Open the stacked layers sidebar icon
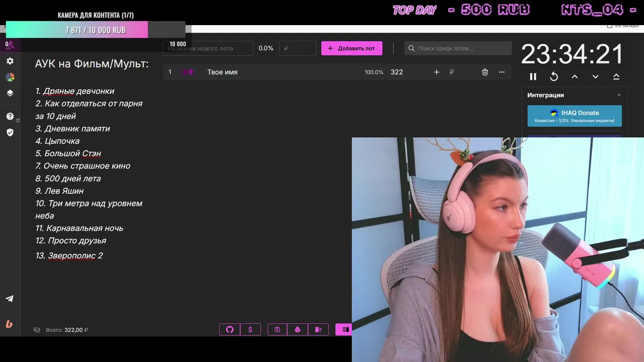The width and height of the screenshot is (644, 362). coord(10,93)
